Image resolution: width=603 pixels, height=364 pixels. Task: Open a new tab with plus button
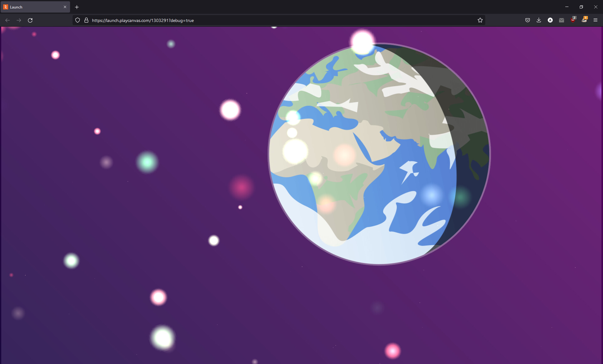[x=77, y=7]
